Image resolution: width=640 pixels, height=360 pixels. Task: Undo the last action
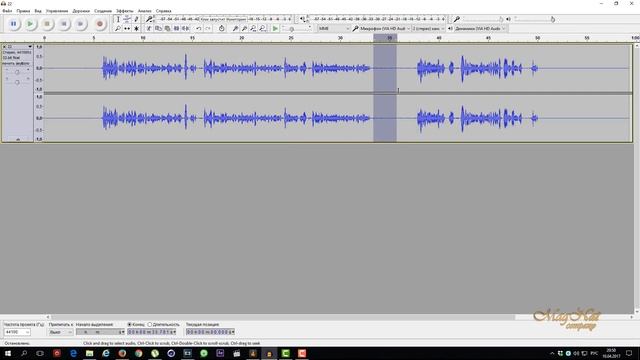click(199, 29)
